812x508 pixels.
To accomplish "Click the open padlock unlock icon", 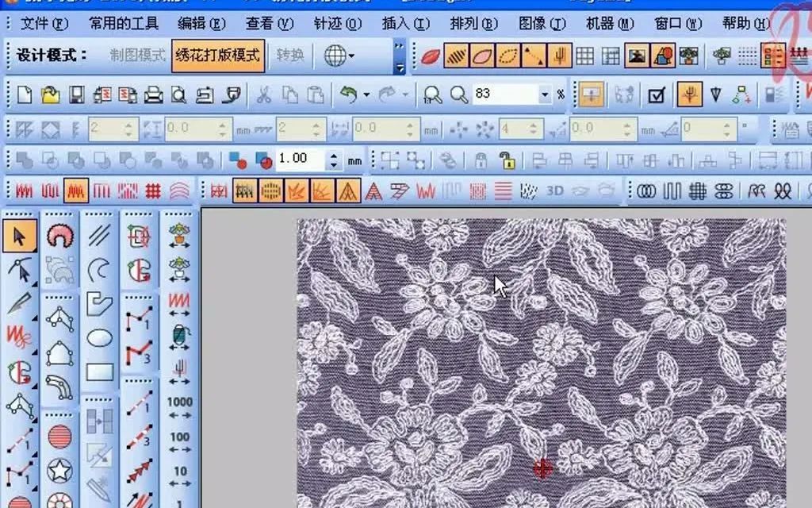I will 507,160.
